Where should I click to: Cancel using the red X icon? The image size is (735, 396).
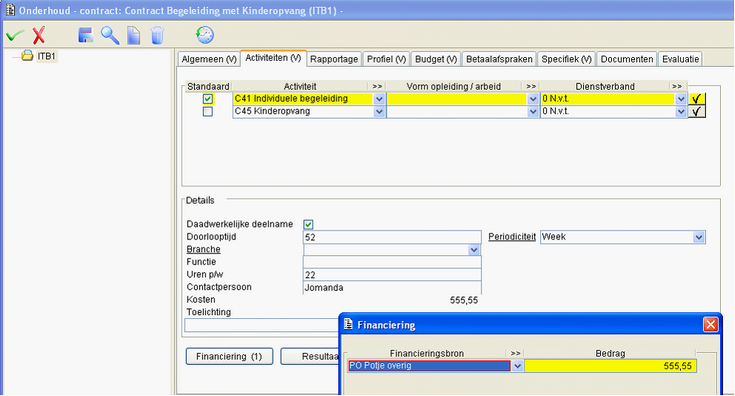tap(39, 35)
